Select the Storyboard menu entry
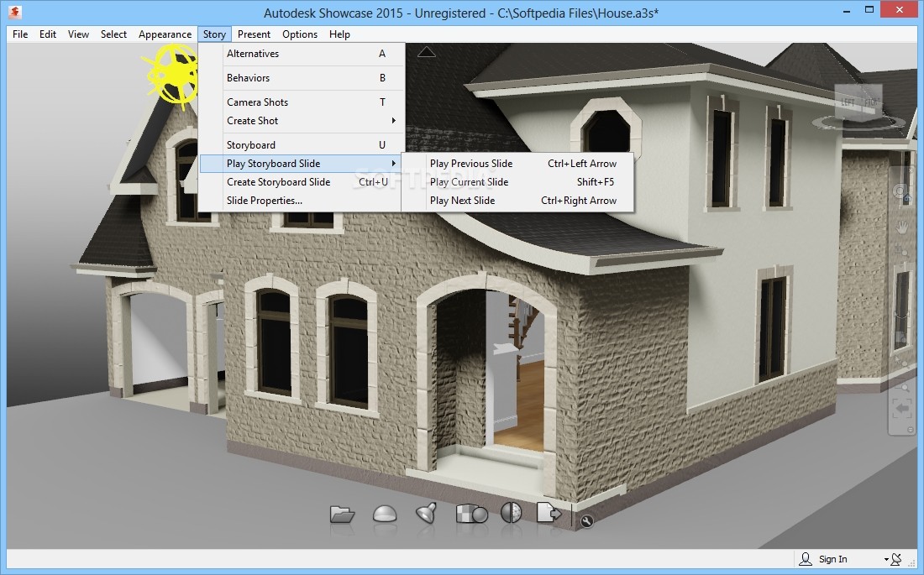 pos(302,145)
